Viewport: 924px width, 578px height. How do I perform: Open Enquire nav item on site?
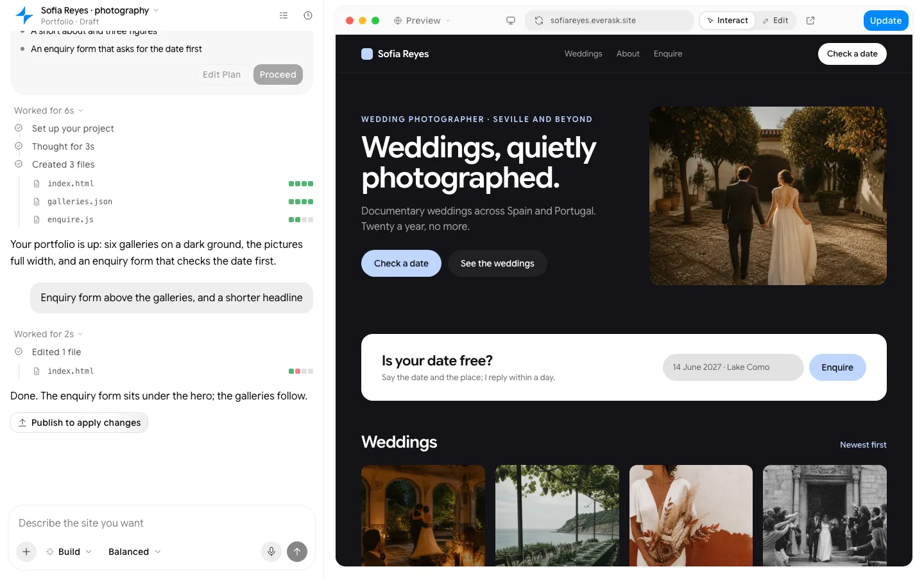point(668,54)
